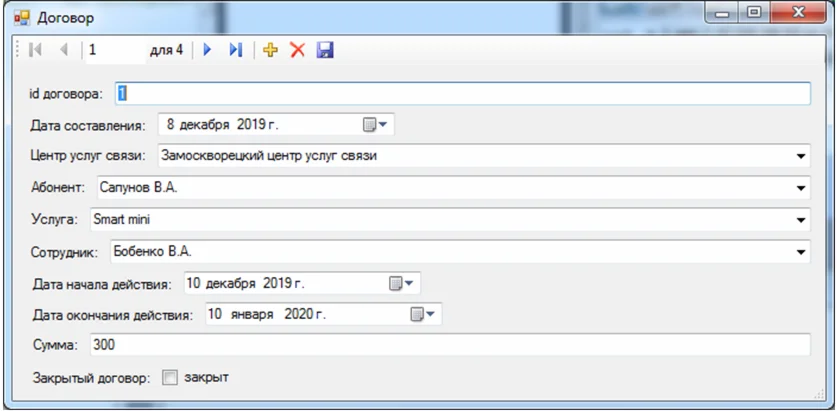This screenshot has width=837, height=411.
Task: Expand the Абонент dropdown arrow
Action: [x=800, y=188]
